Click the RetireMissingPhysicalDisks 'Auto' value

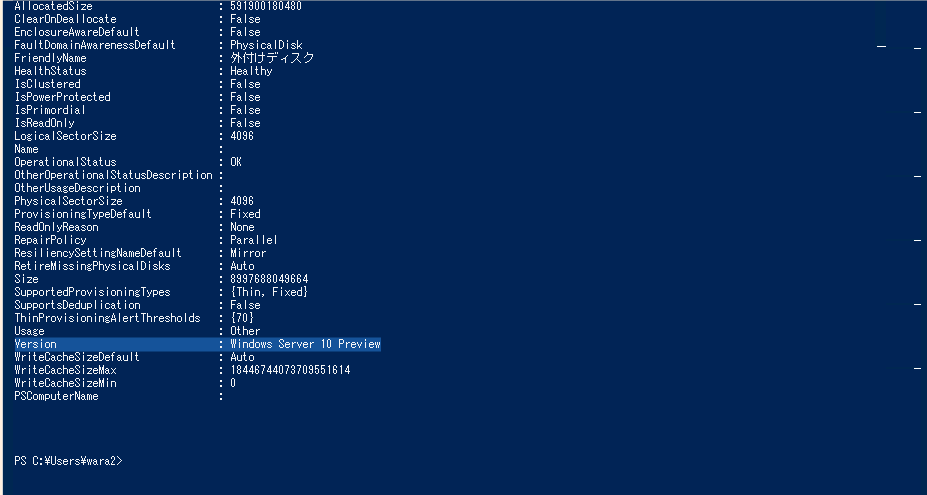pos(242,266)
